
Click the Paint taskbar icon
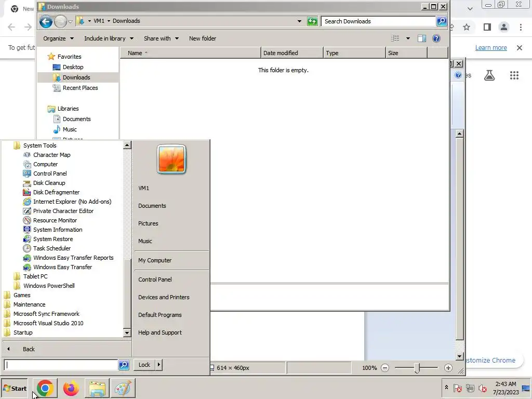coord(123,388)
